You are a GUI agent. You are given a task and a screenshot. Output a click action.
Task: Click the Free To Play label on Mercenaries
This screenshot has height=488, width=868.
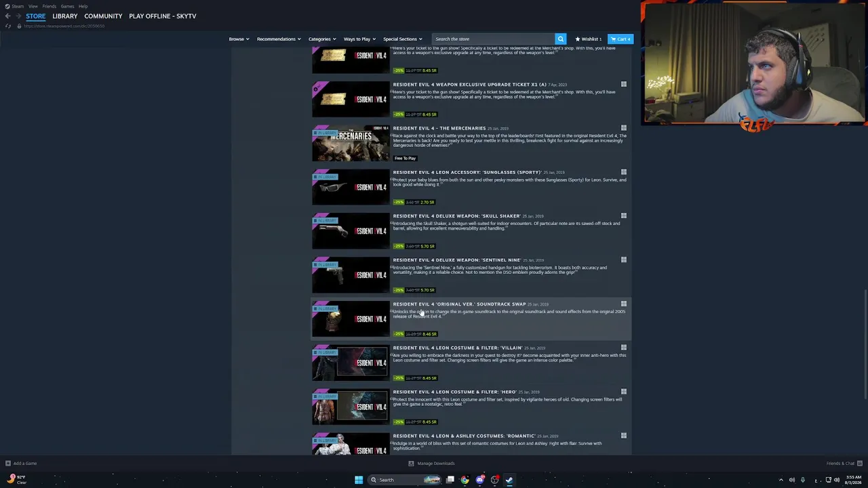(x=405, y=158)
